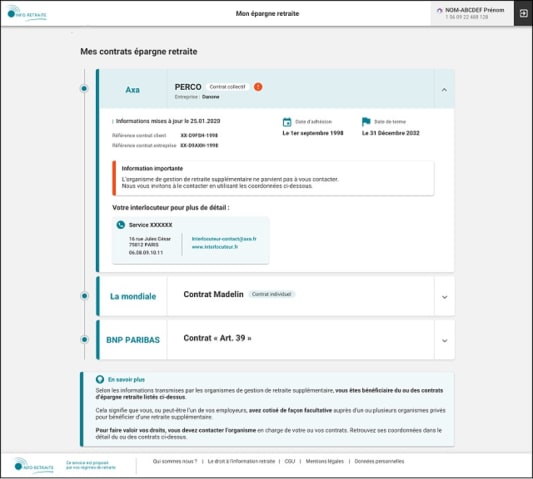The height and width of the screenshot is (479, 533).
Task: Click the phone number 06.08.09.10.11
Action: tap(146, 253)
